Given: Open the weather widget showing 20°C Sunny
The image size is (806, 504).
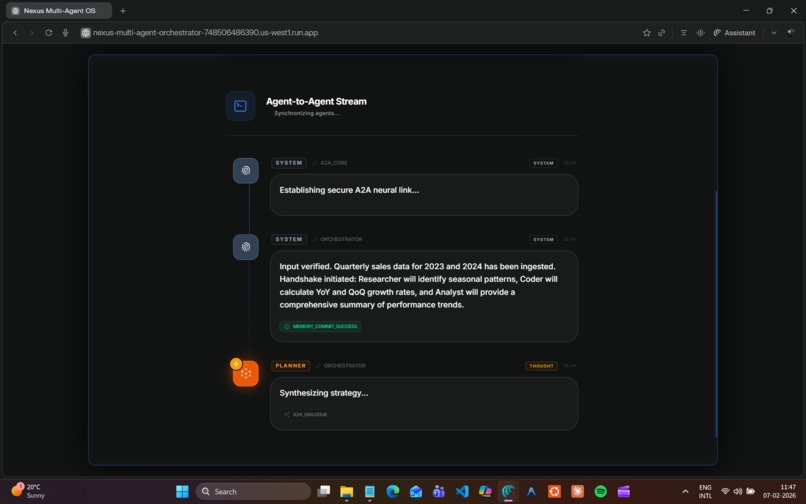Looking at the screenshot, I should pyautogui.click(x=28, y=491).
